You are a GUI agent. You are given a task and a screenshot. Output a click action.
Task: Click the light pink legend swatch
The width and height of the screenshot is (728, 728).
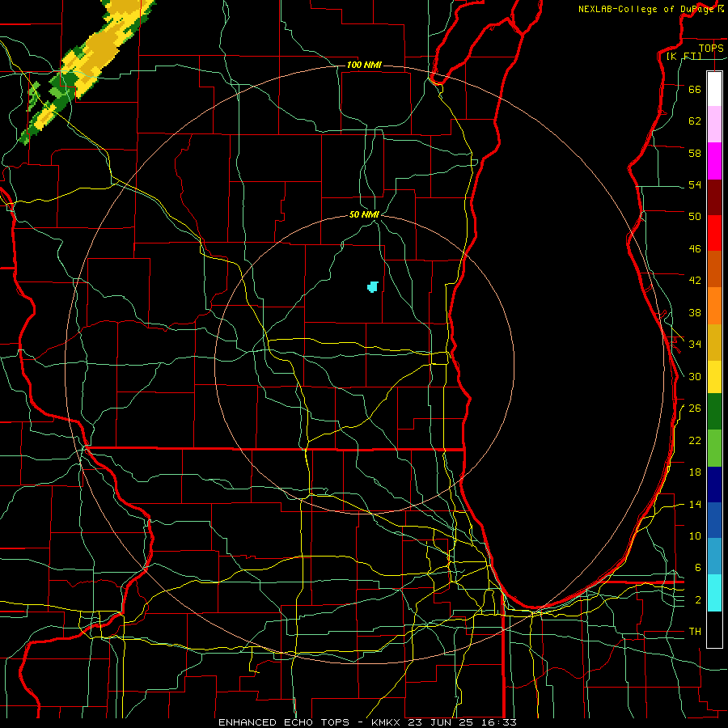click(x=714, y=125)
